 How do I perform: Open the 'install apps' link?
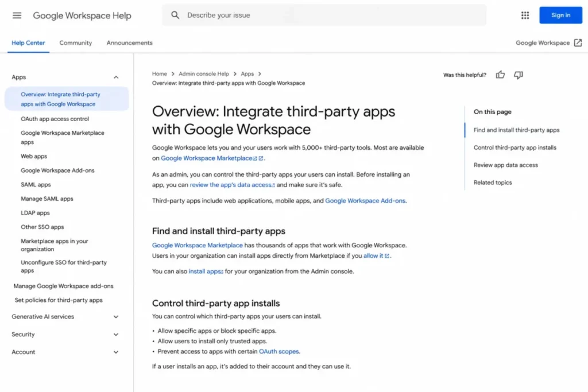pyautogui.click(x=206, y=271)
